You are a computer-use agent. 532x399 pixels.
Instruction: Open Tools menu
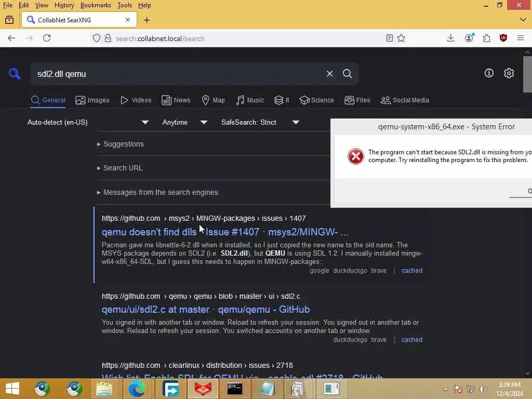click(x=125, y=5)
